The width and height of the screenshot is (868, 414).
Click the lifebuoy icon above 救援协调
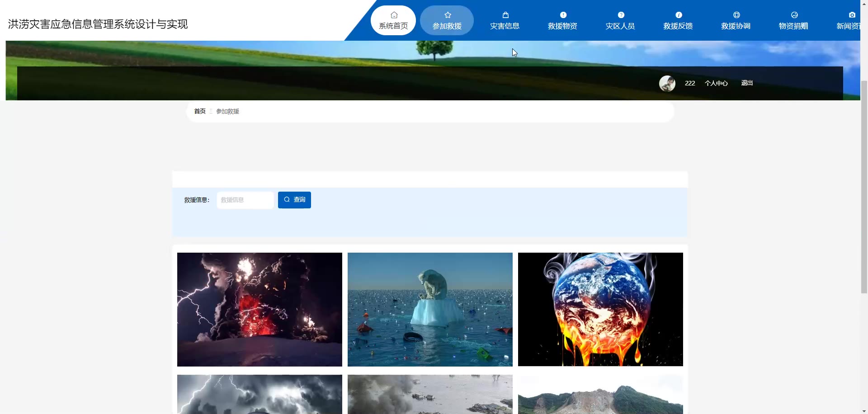point(736,15)
